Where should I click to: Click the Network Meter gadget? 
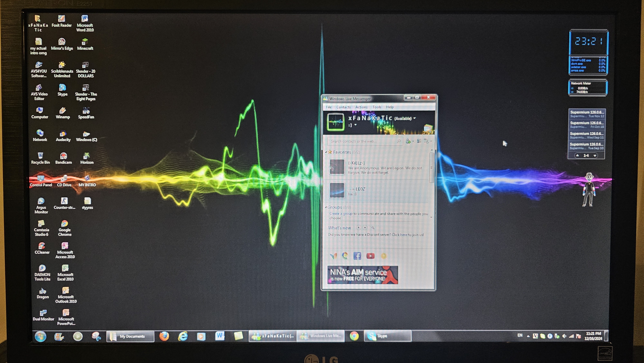[x=587, y=88]
